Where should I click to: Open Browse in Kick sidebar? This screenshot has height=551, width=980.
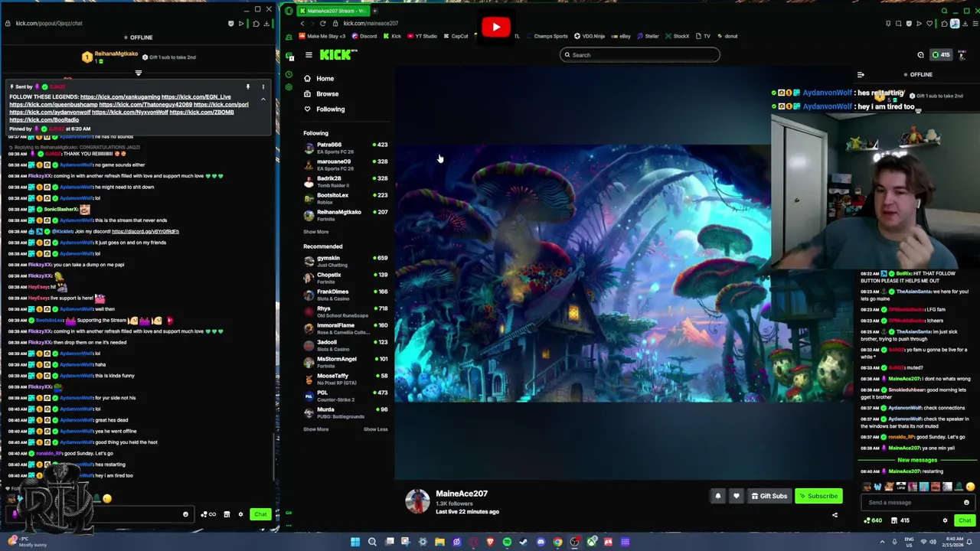pyautogui.click(x=327, y=94)
